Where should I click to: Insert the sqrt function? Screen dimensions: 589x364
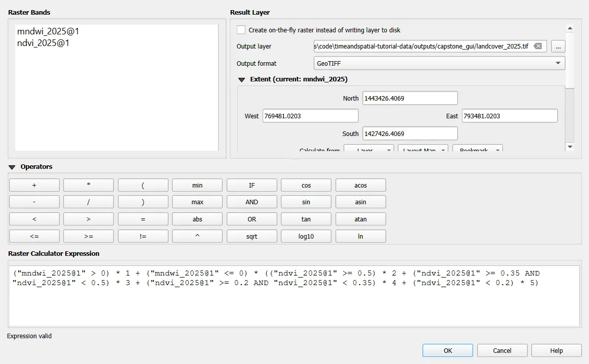point(251,236)
